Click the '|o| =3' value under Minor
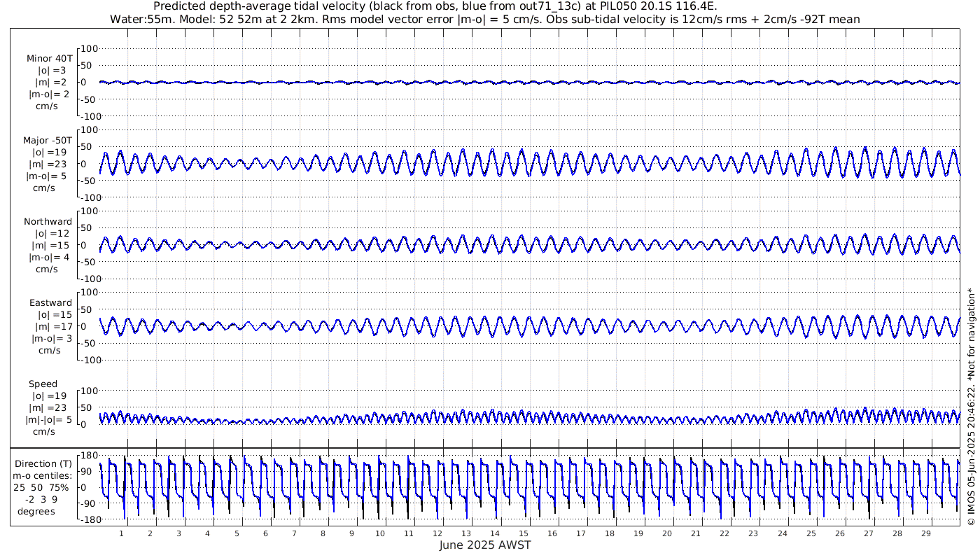The height and width of the screenshot is (560, 980). [52, 71]
